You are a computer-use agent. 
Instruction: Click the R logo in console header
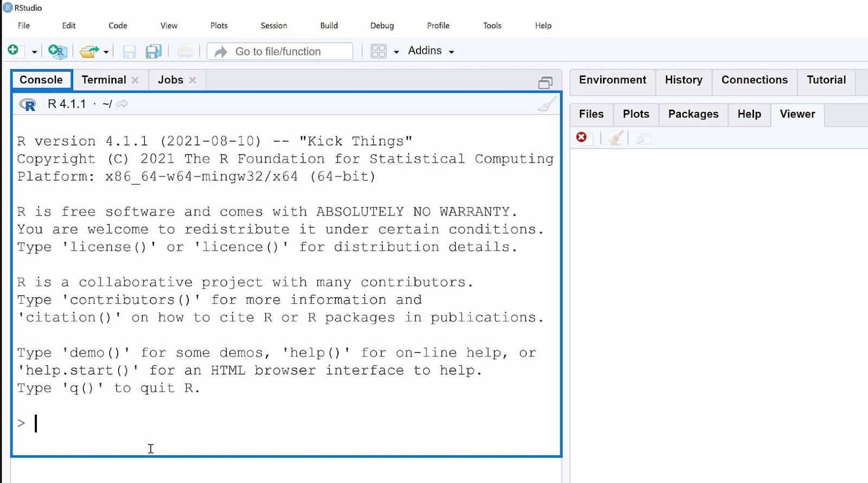pos(27,104)
